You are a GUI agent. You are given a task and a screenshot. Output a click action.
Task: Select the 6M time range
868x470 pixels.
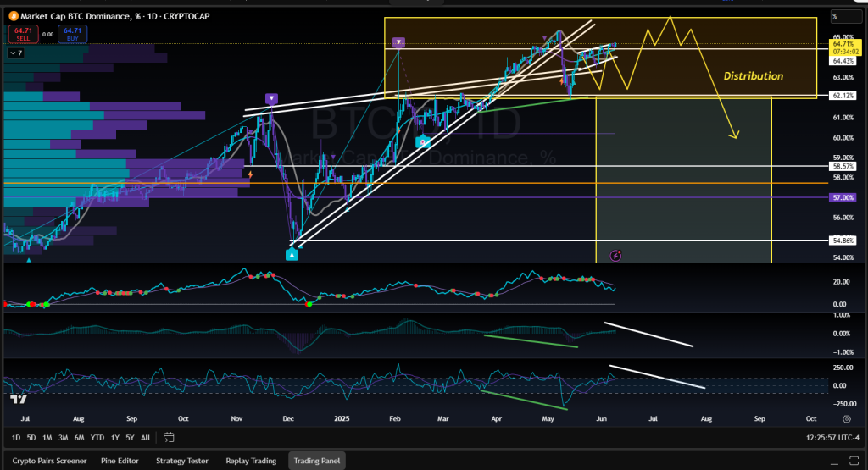[x=79, y=437]
